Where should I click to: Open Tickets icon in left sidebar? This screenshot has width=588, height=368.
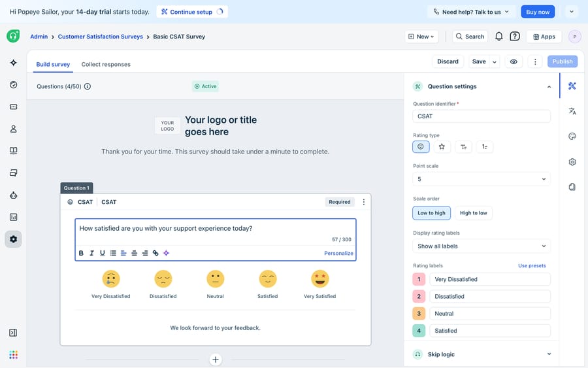[14, 107]
